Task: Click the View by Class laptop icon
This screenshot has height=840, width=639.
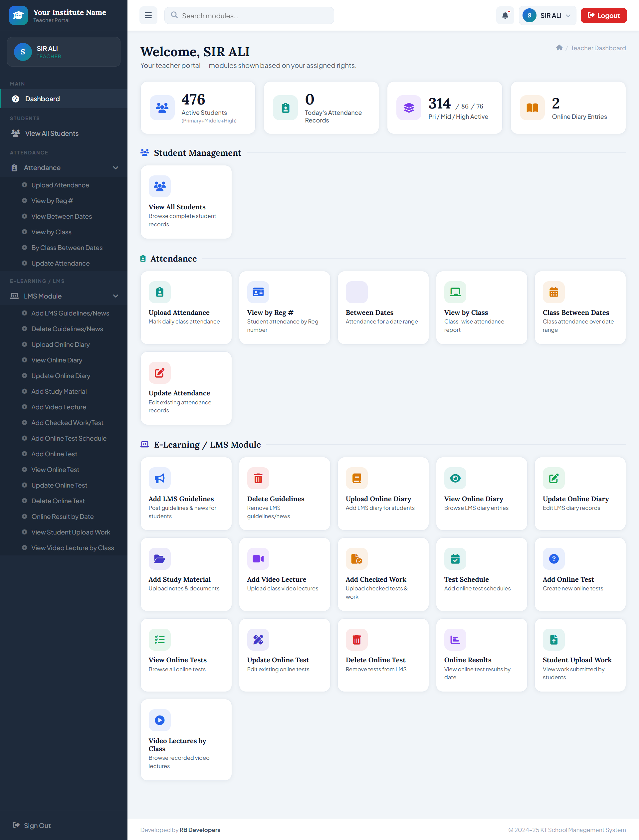Action: (455, 292)
